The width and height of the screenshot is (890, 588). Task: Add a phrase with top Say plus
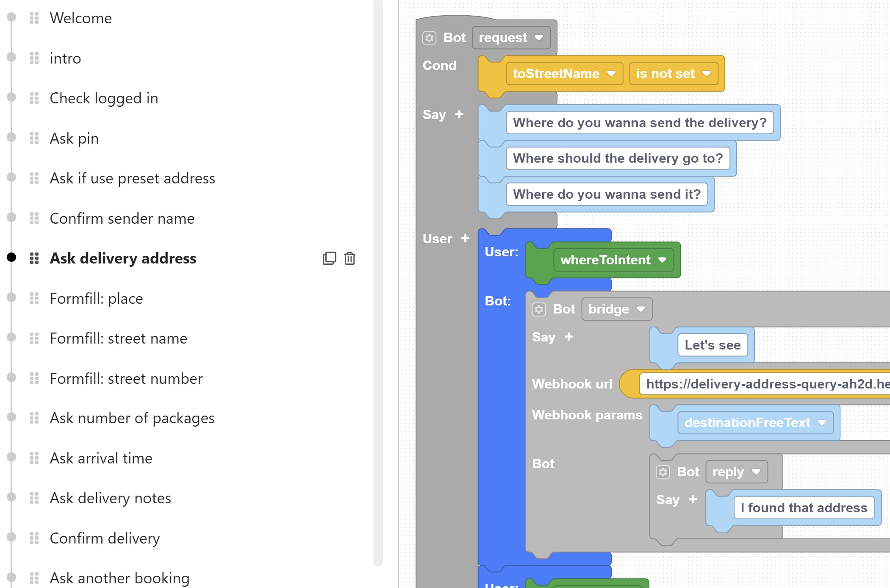(459, 114)
